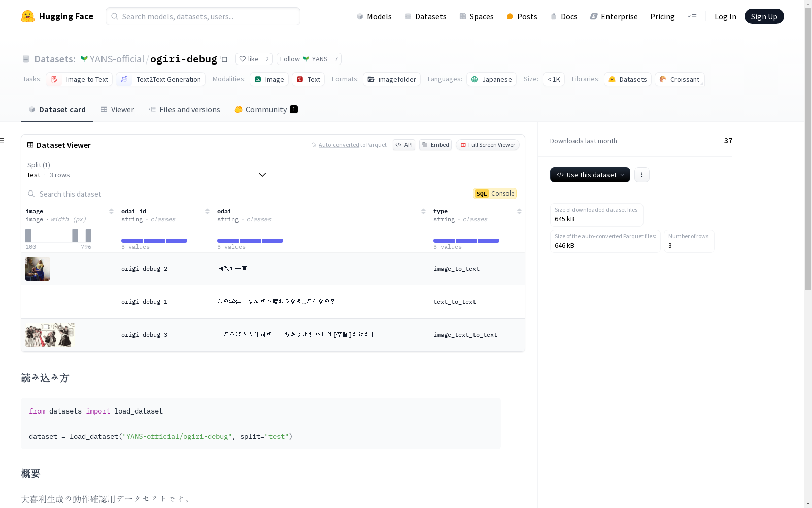
Task: Select the Japanese language tag
Action: [x=491, y=79]
